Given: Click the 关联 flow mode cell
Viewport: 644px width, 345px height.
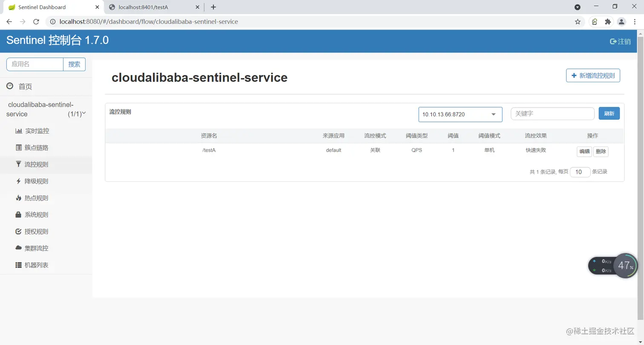Looking at the screenshot, I should (x=375, y=150).
